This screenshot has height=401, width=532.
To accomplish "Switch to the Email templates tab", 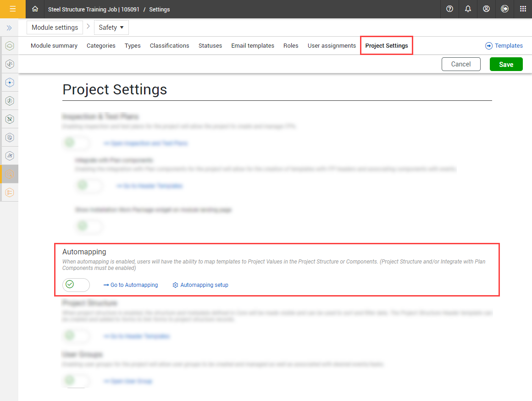I will pyautogui.click(x=252, y=46).
